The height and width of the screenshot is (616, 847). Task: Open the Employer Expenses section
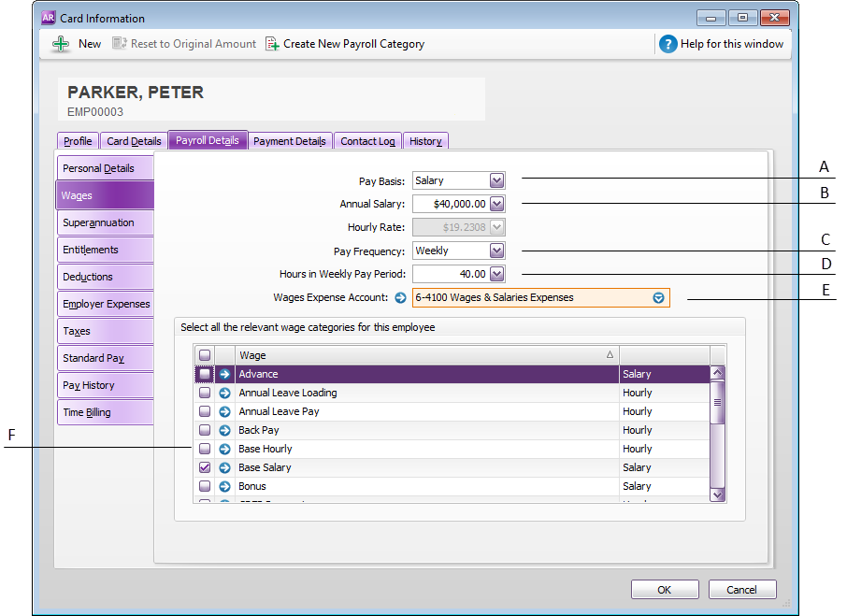click(106, 304)
